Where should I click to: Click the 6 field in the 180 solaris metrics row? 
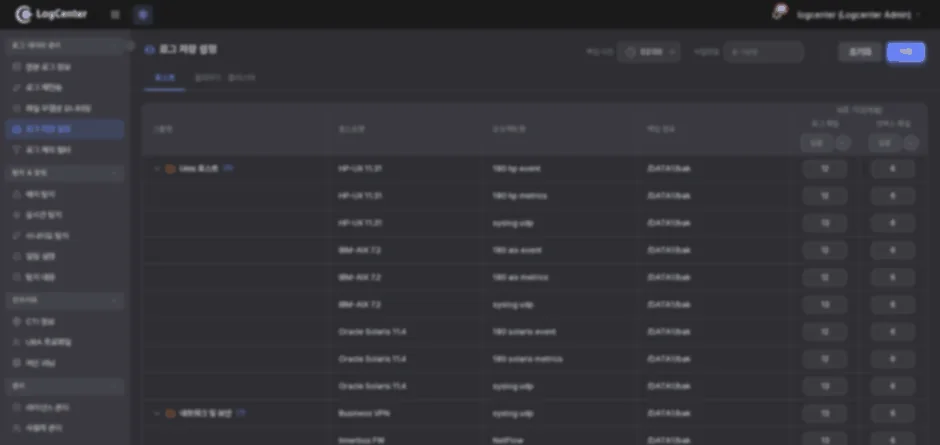coord(893,359)
